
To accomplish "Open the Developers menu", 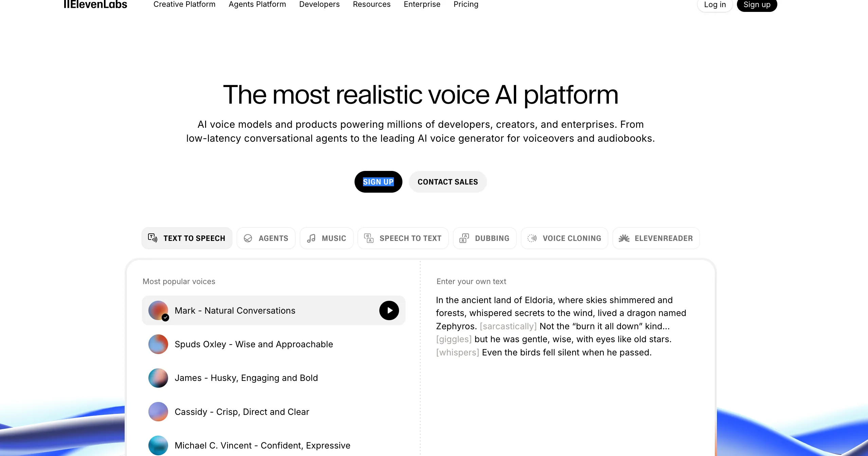I will [x=319, y=4].
